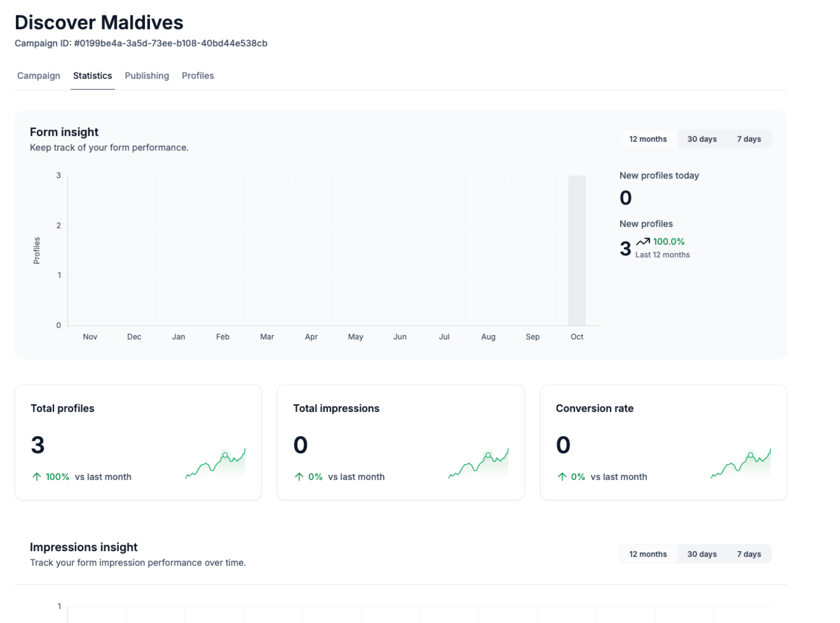Select the Statistics tab
The image size is (840, 623).
point(92,76)
